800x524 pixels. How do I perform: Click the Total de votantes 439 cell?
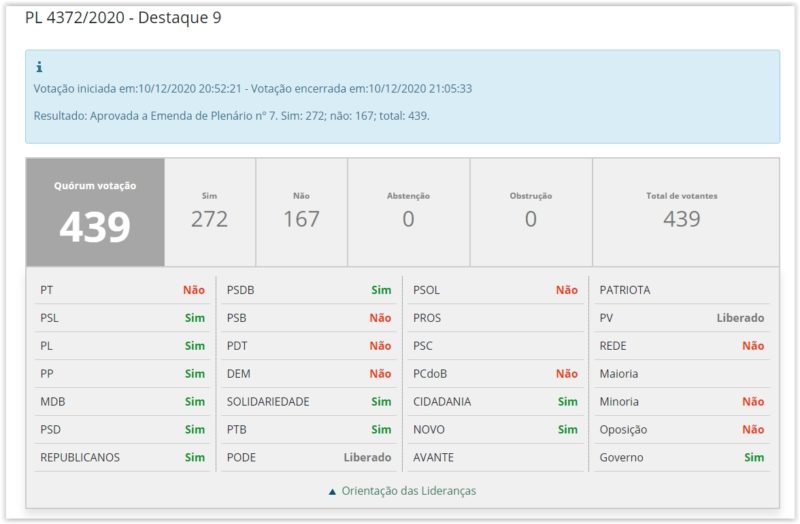(x=681, y=211)
